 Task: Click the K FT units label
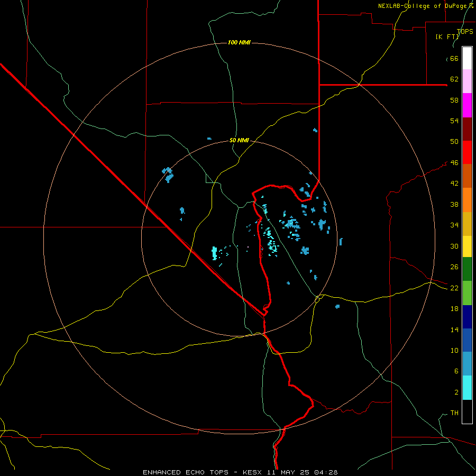(447, 36)
